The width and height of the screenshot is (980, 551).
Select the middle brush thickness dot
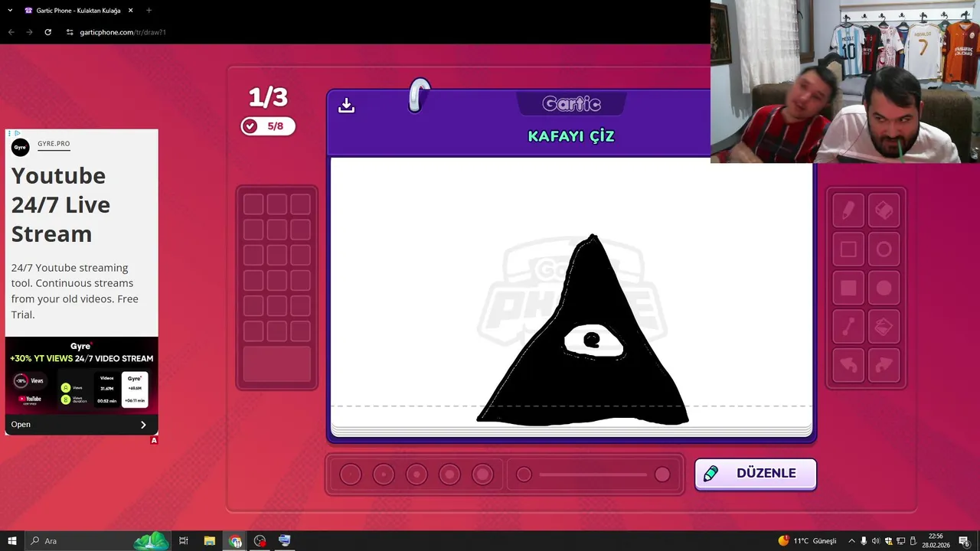point(416,474)
